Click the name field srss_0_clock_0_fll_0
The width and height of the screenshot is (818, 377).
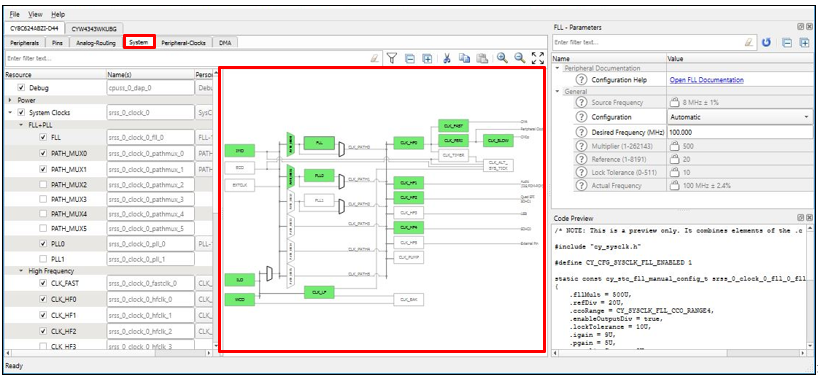(150, 138)
